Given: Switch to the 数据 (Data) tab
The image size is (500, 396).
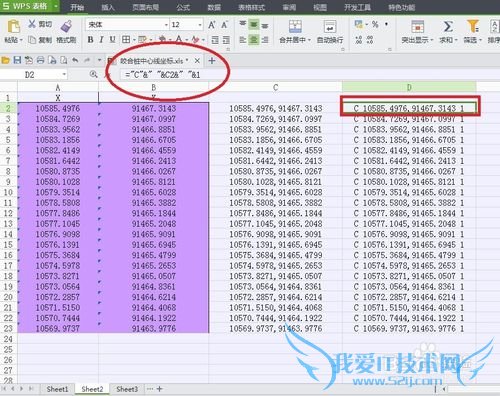Looking at the screenshot, I should 214,7.
